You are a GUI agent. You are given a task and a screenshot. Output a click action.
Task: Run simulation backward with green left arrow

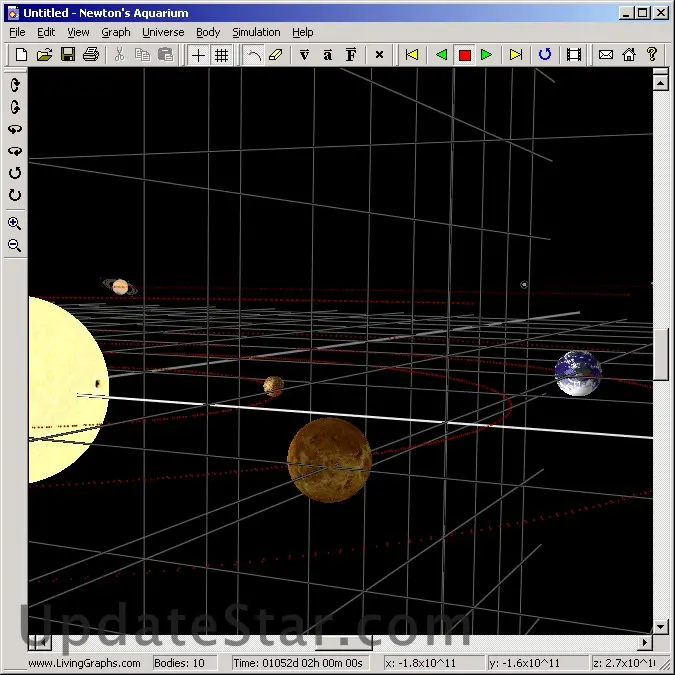(441, 55)
